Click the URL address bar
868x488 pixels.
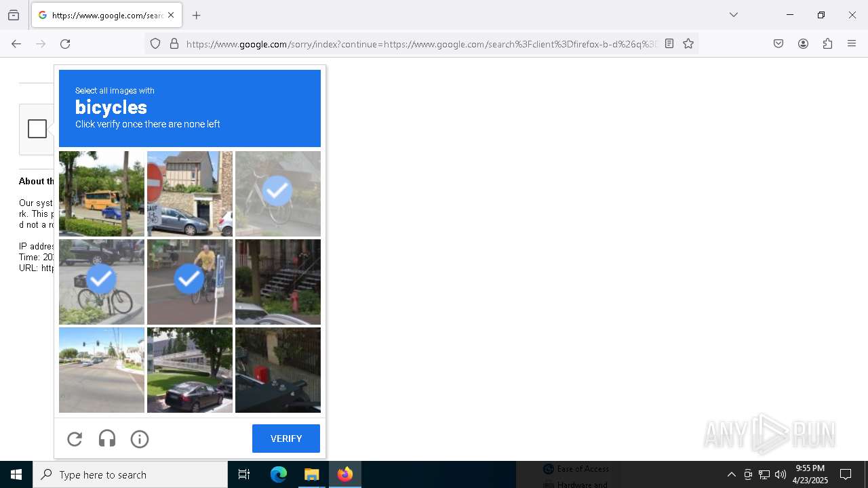tap(420, 44)
